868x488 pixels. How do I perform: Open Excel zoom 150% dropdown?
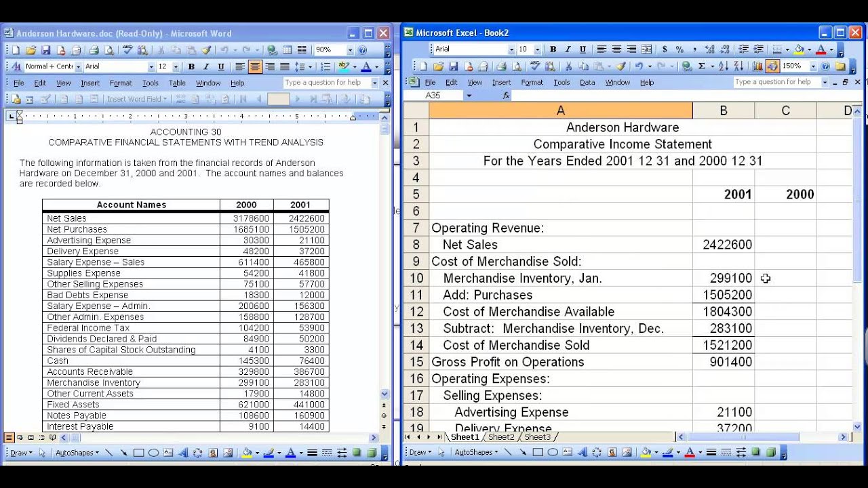[x=813, y=66]
